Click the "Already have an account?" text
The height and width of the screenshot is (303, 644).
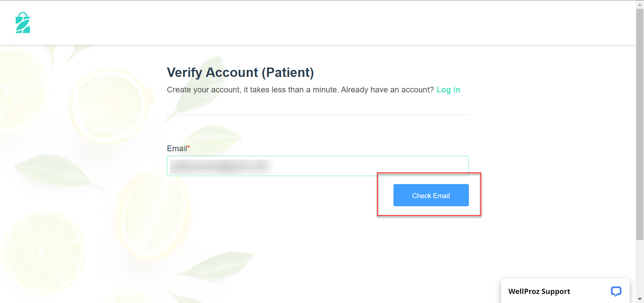coord(387,90)
